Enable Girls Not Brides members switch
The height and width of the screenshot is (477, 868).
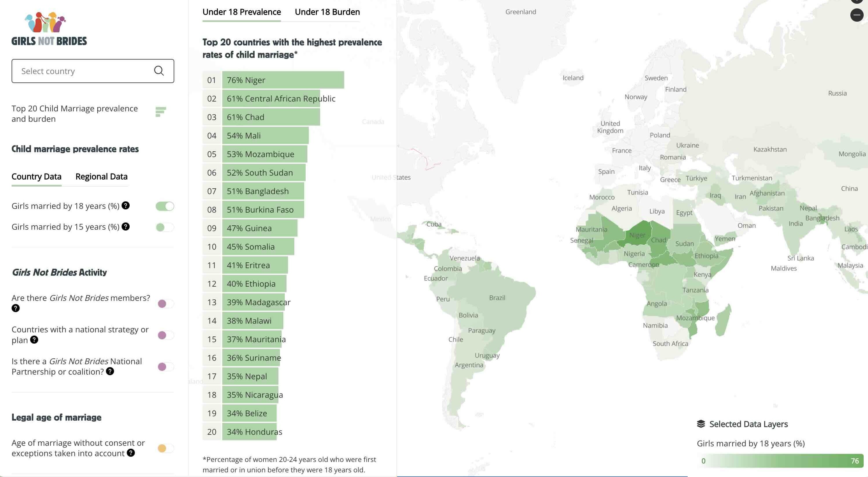click(166, 303)
